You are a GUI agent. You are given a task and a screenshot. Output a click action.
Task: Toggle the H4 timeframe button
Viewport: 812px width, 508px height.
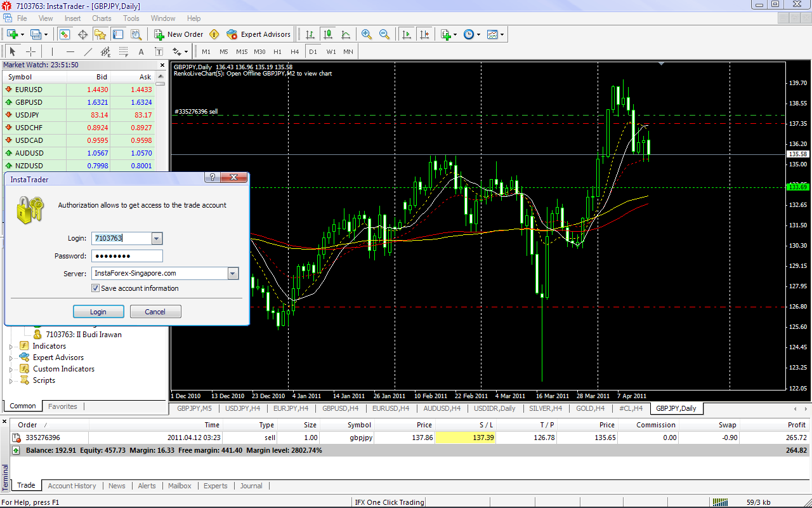click(294, 51)
